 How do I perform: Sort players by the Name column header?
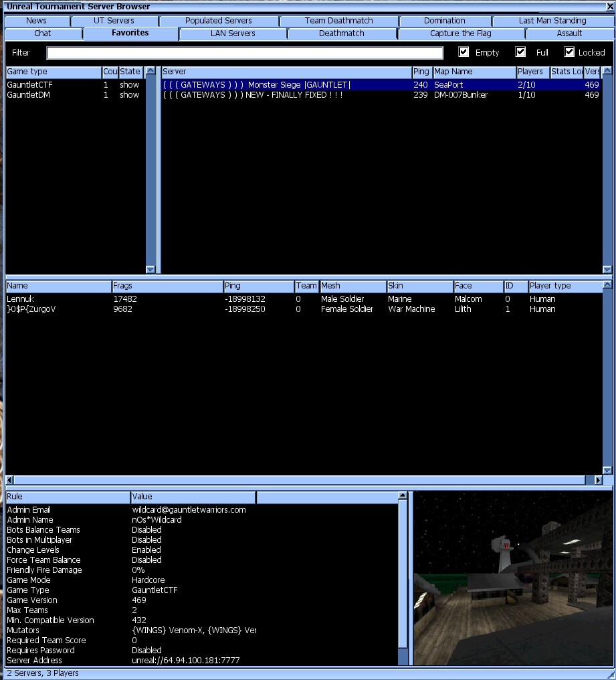(58, 286)
